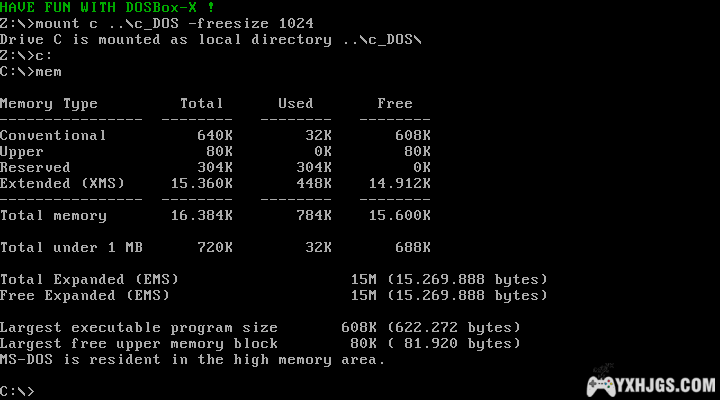This screenshot has width=720, height=400.
Task: Click the "Reserved" memory row label
Action: click(x=35, y=167)
